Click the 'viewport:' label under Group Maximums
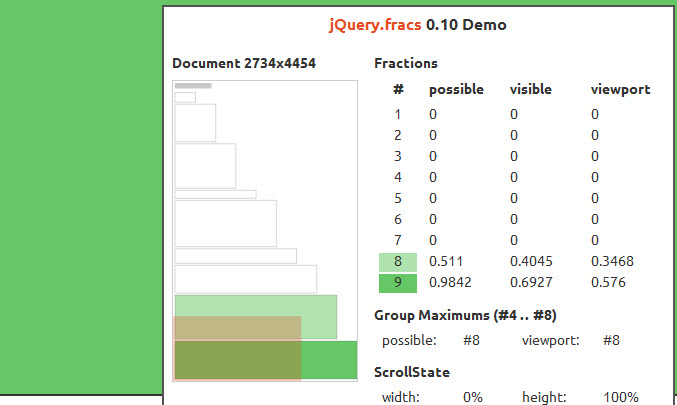Viewport: 677px width, 405px height. click(x=550, y=341)
